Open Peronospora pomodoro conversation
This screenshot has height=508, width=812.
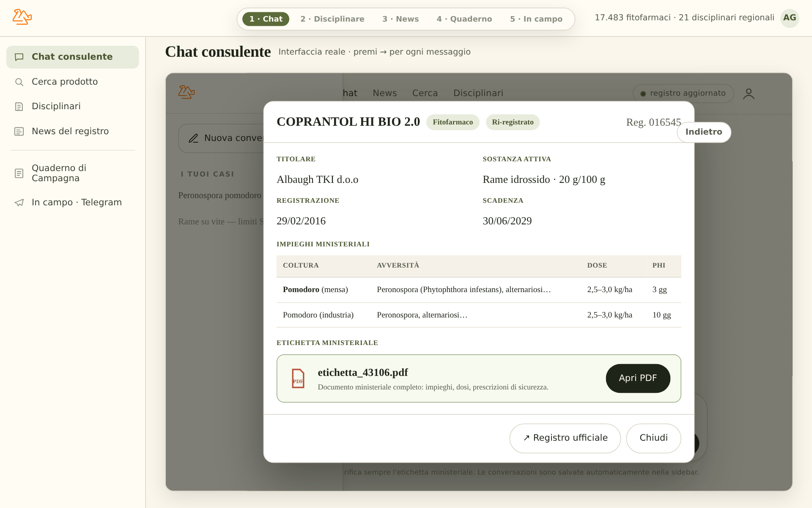[x=220, y=196]
